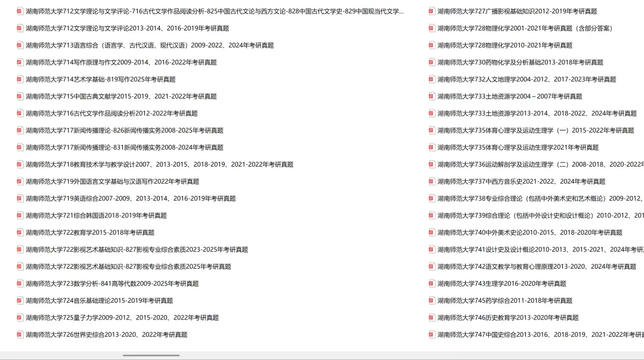The image size is (644, 360).
Task: Click PDF icon beside 714写作原理与作文 file
Action: (x=20, y=62)
